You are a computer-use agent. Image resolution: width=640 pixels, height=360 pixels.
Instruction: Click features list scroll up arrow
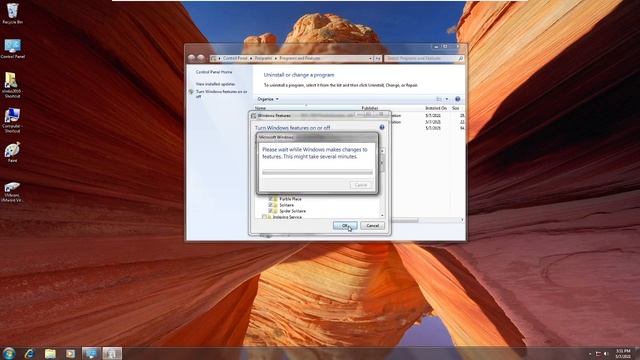tap(382, 151)
